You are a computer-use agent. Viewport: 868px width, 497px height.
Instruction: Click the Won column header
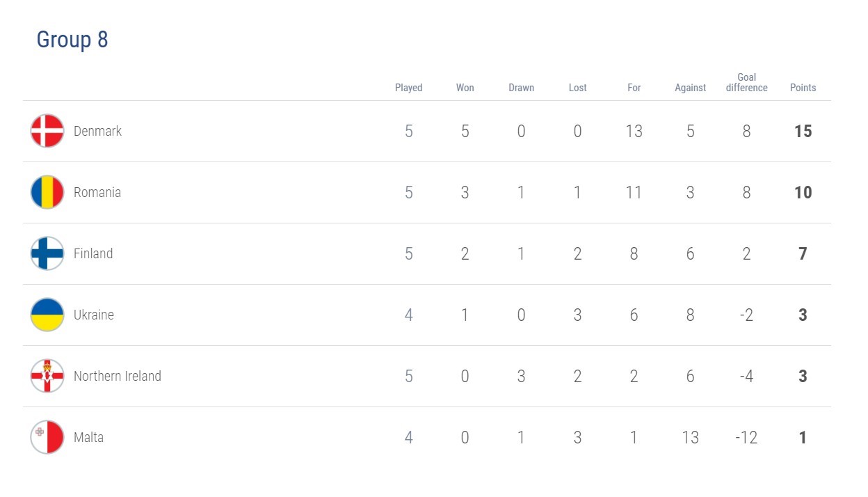pyautogui.click(x=465, y=88)
